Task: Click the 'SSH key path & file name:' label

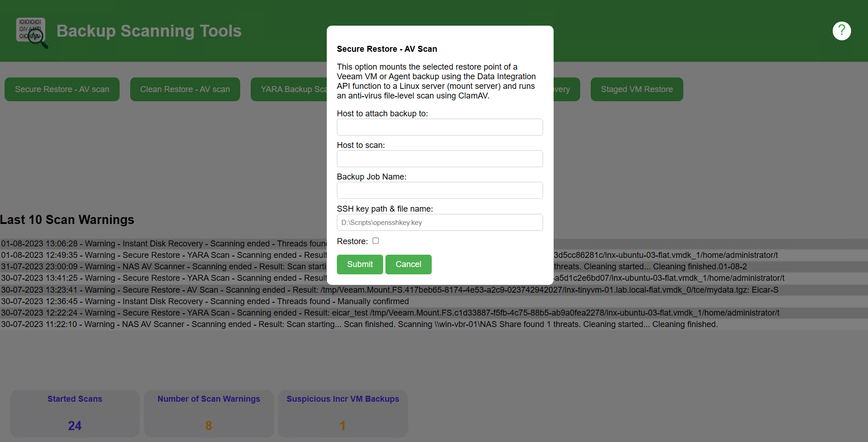Action: [385, 209]
